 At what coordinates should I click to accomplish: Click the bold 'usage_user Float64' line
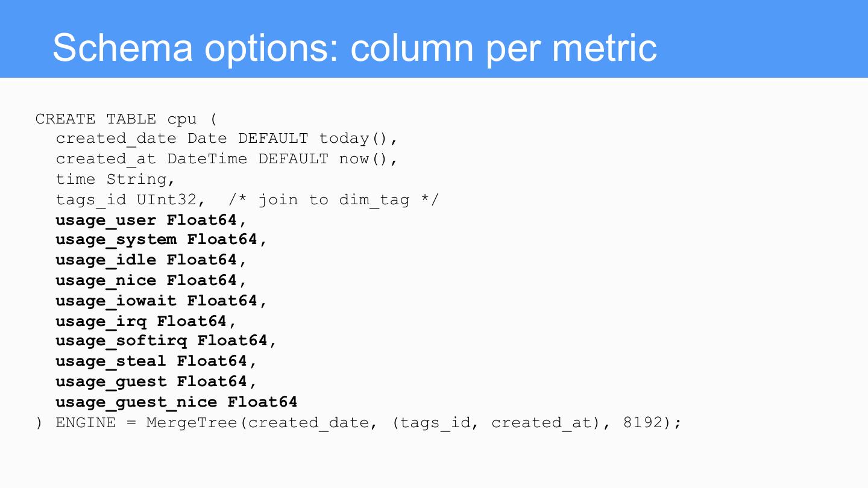(x=151, y=220)
